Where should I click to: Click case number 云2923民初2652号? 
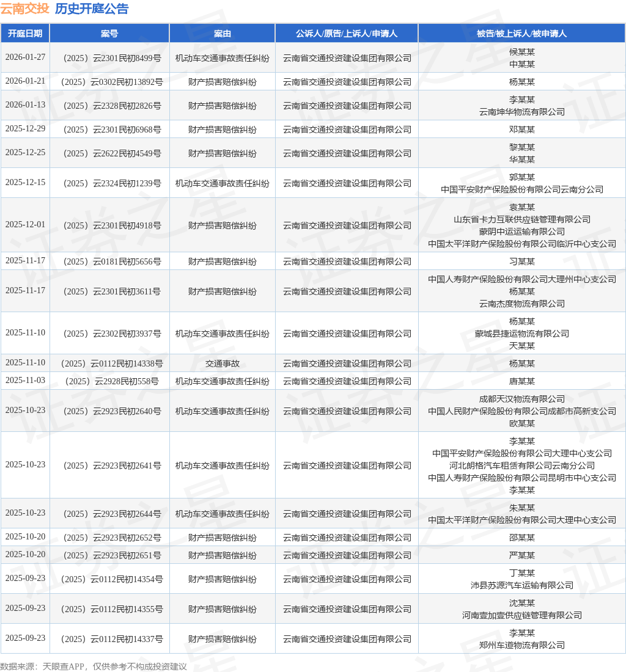pyautogui.click(x=112, y=538)
